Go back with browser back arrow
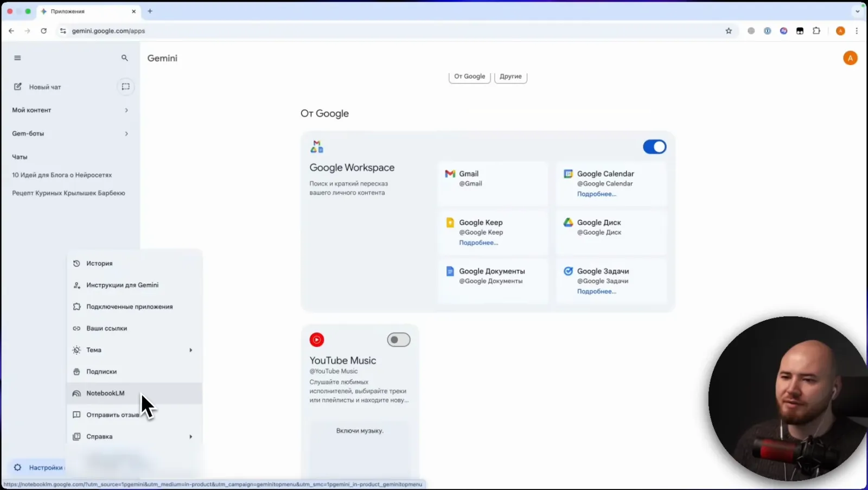 [x=11, y=31]
